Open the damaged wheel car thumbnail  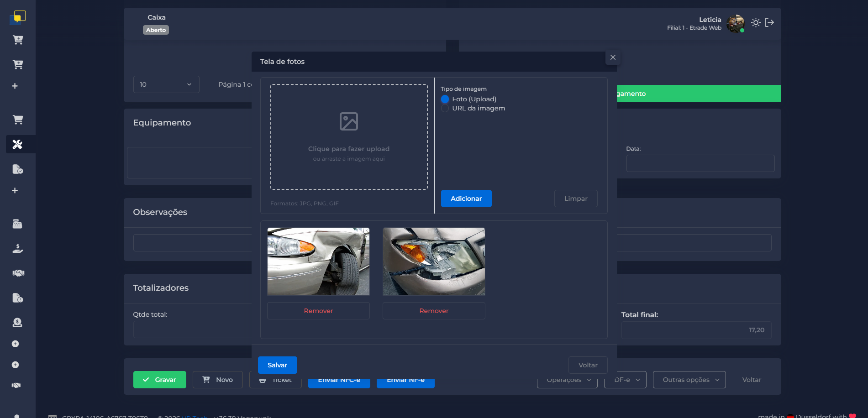[318, 261]
